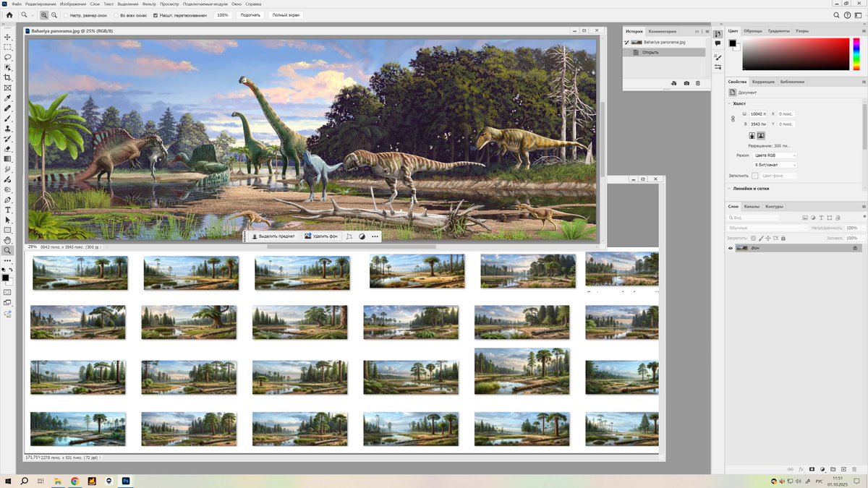The height and width of the screenshot is (488, 868).
Task: Click the 'Подогнать' button
Action: coord(250,15)
